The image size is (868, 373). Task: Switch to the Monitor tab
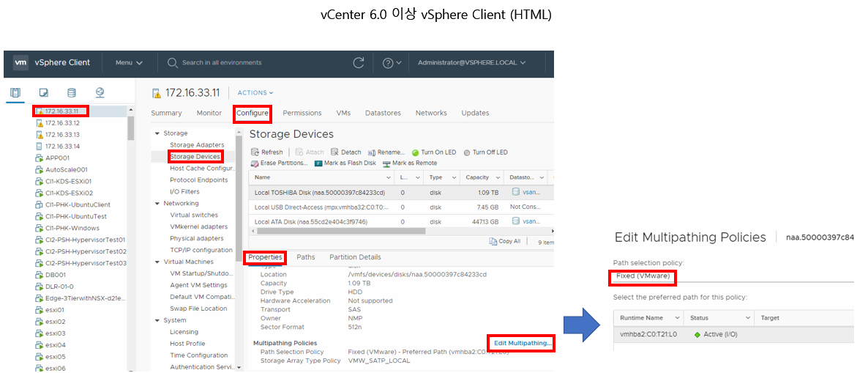coord(209,113)
